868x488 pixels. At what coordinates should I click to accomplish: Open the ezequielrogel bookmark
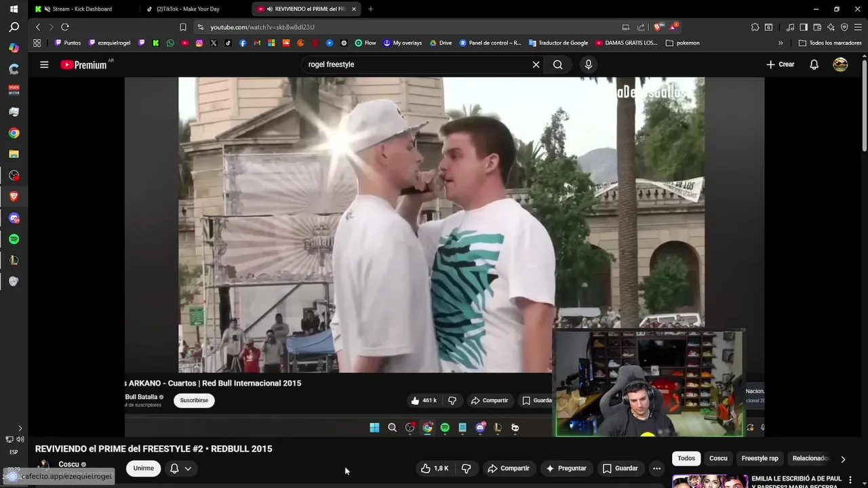coord(109,43)
